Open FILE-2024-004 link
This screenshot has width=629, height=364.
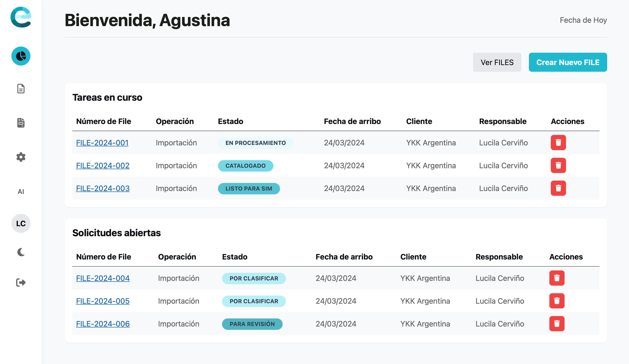(103, 278)
